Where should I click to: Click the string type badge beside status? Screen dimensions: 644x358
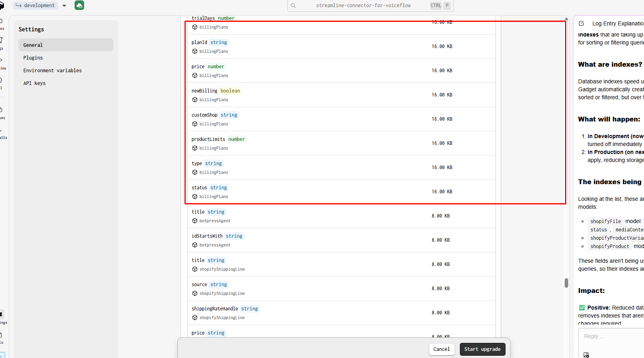(x=219, y=188)
